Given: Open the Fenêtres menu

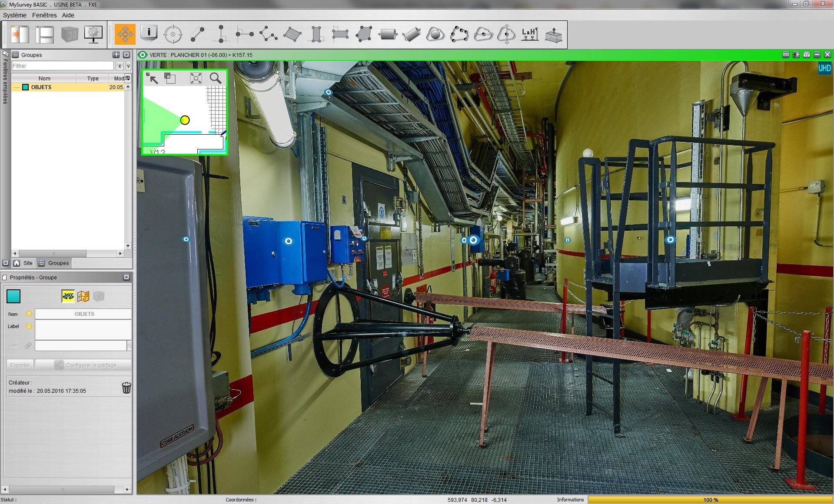Looking at the screenshot, I should click(x=44, y=15).
